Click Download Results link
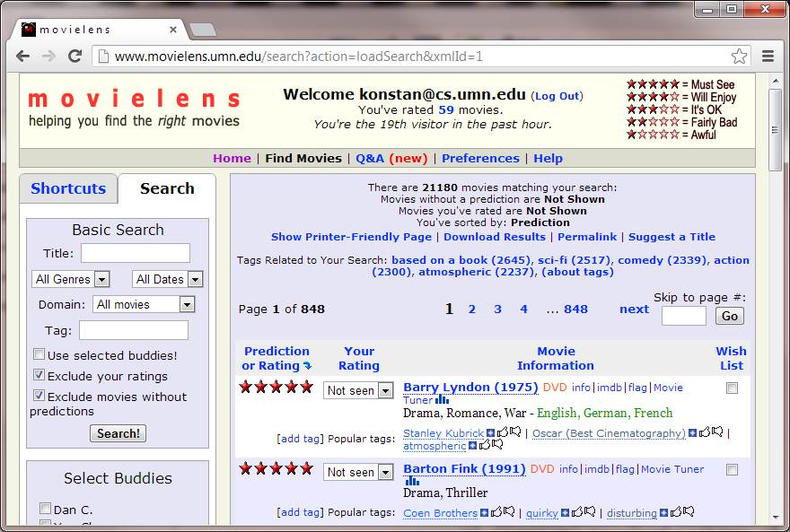This screenshot has height=532, width=790. (x=495, y=237)
